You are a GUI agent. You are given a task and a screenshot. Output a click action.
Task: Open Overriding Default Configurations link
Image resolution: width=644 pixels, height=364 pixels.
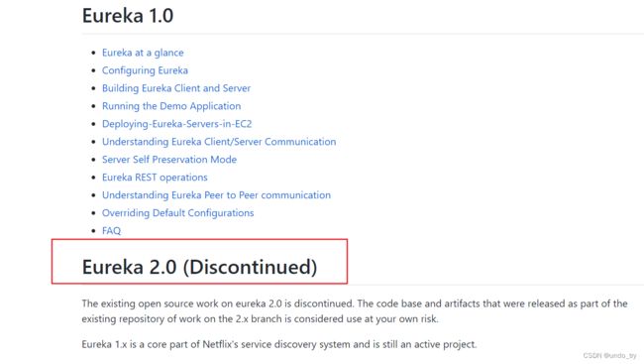click(x=177, y=213)
